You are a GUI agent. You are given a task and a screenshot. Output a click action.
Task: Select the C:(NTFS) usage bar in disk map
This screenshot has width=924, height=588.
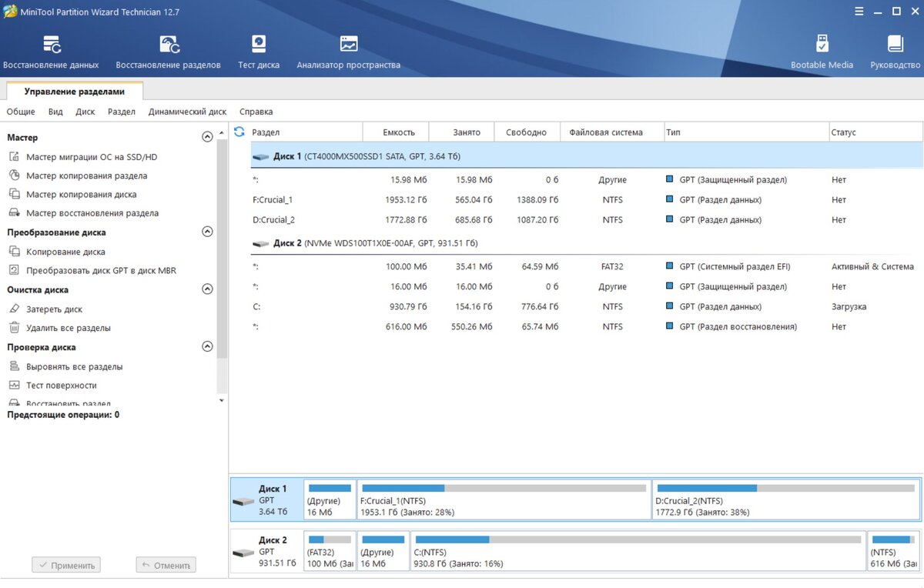tap(638, 540)
